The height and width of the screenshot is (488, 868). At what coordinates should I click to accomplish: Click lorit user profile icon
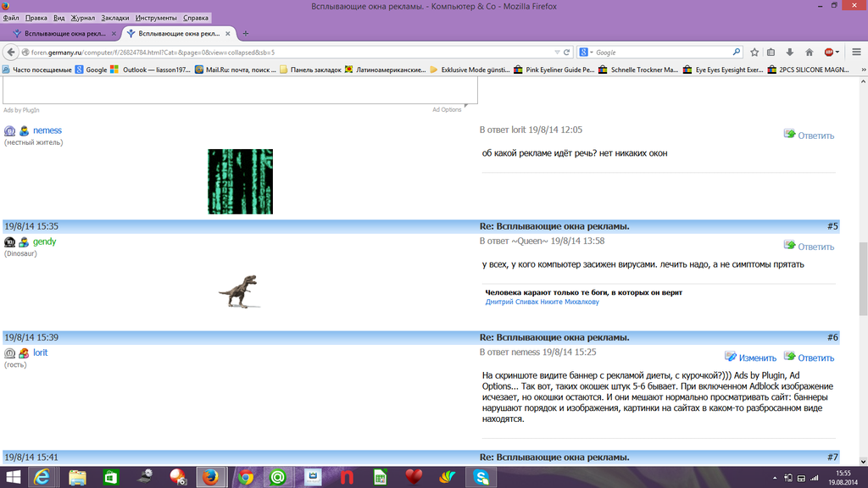[23, 353]
